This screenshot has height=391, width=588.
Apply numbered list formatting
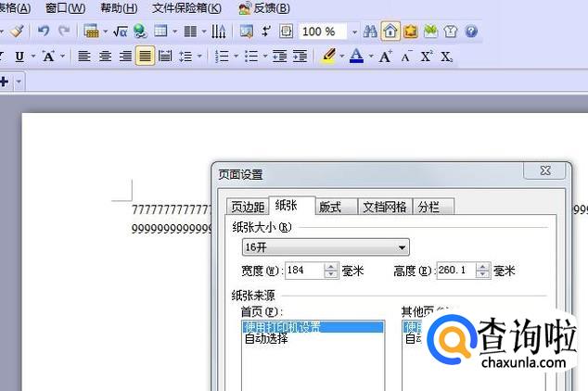[x=222, y=57]
